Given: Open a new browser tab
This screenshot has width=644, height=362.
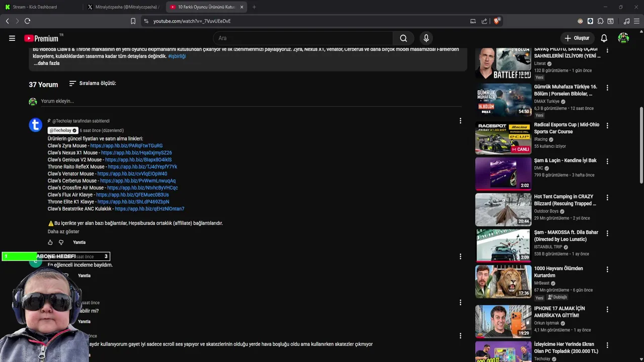Looking at the screenshot, I should click(254, 7).
